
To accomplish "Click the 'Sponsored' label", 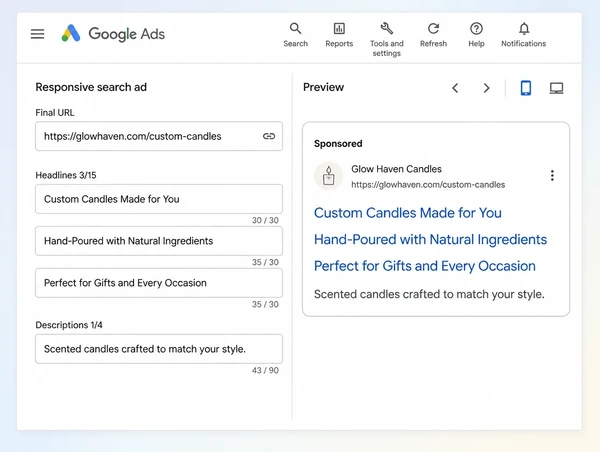I will [338, 144].
